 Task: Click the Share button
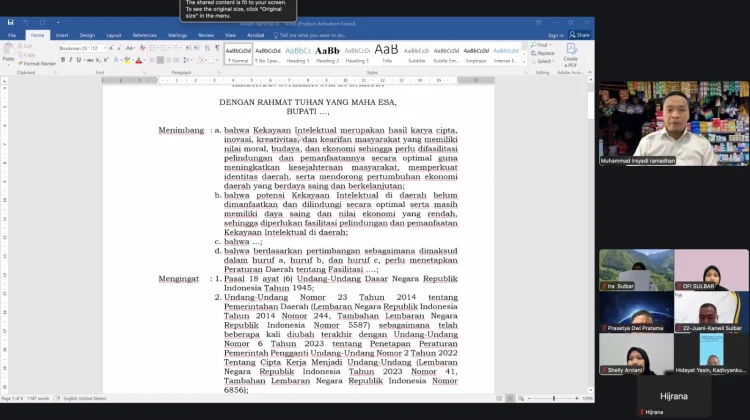[x=579, y=35]
